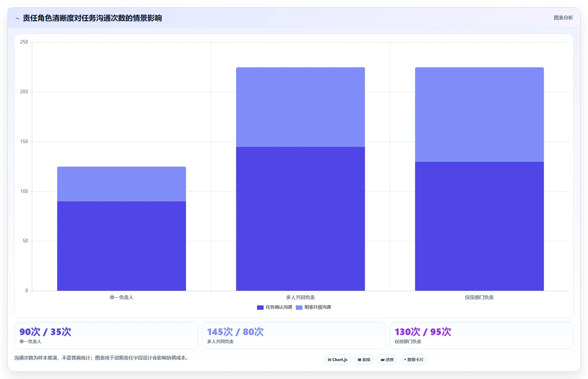Click the 150 y-axis tick label

point(24,142)
